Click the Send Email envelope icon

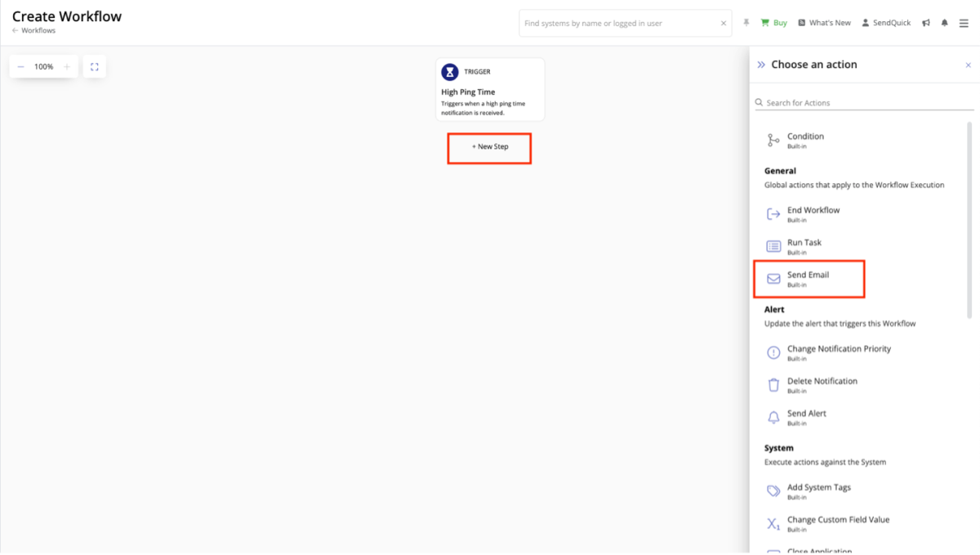[773, 279]
